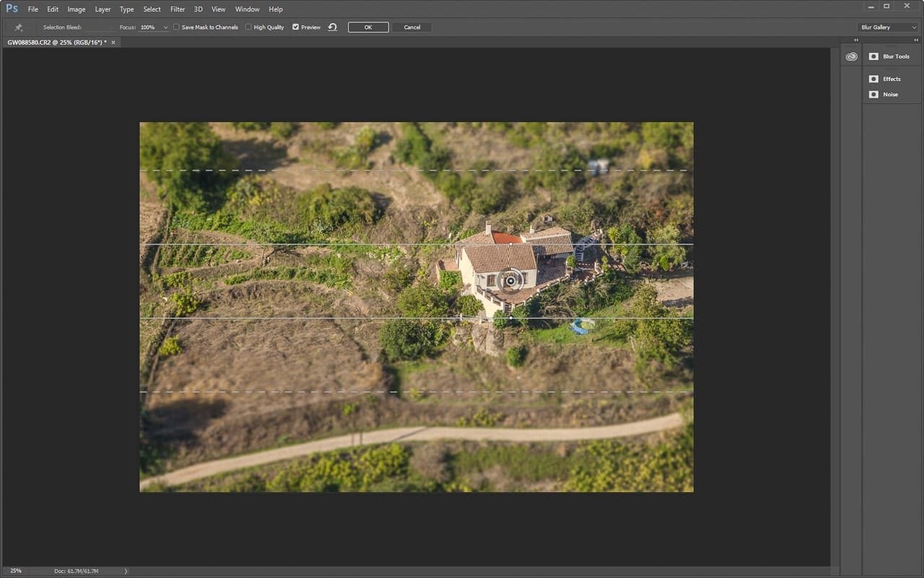Select the pin tool icon in the options bar
Image resolution: width=924 pixels, height=578 pixels.
[19, 27]
